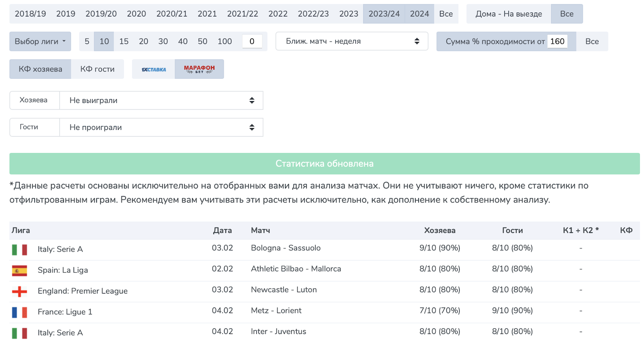Viewport: 644px width, 359px height.
Task: Click the Italy flag for Bologna - Sassuolo
Action: (19, 250)
